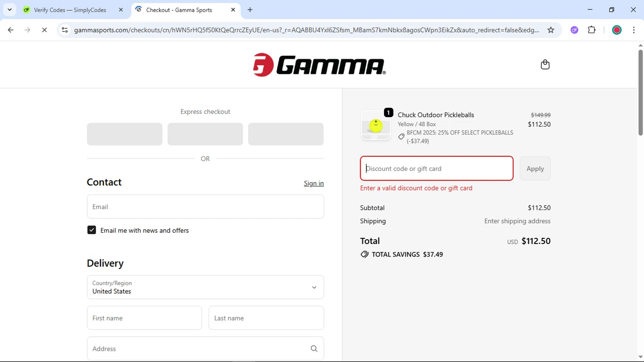Click the third express checkout button

tap(286, 134)
